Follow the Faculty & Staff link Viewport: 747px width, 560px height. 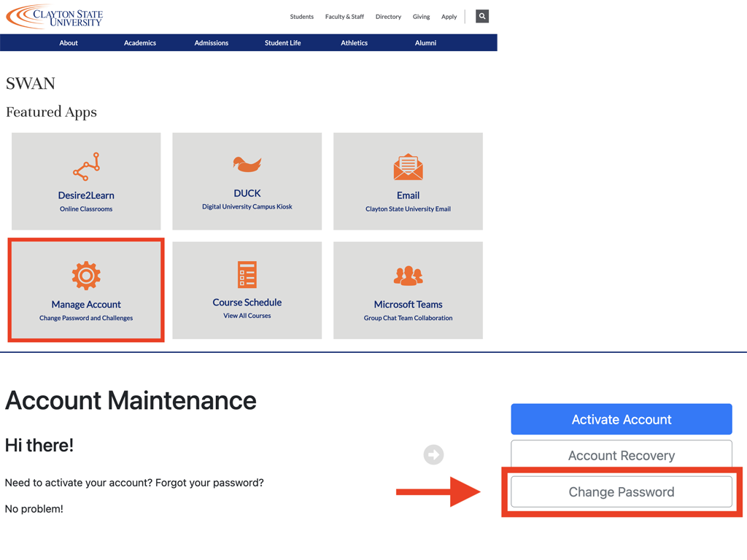[x=344, y=17]
